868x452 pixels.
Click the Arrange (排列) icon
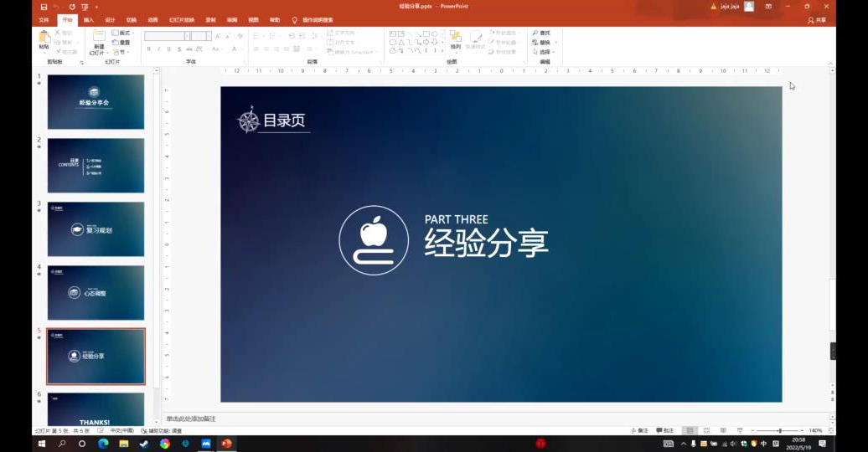(456, 39)
